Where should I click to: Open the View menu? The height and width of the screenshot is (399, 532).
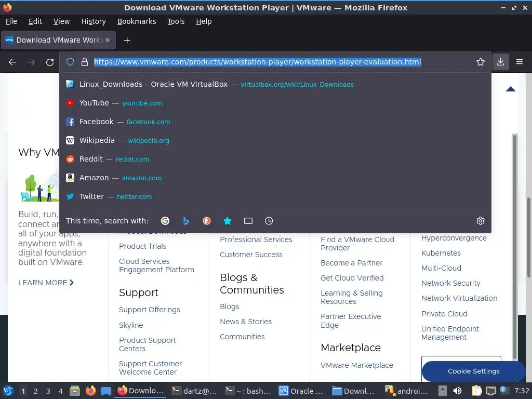point(61,21)
